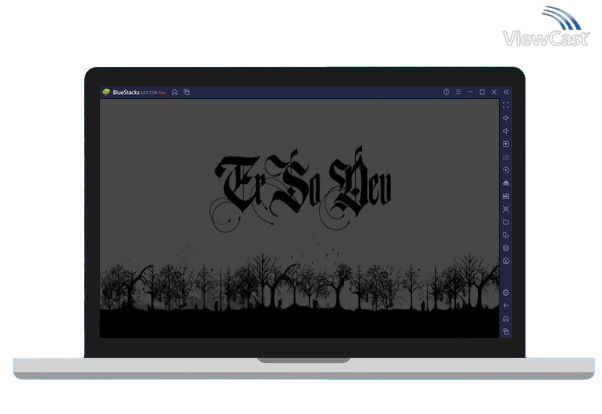Click the screenshot capture sidebar icon
602x414 pixels.
pos(506,209)
